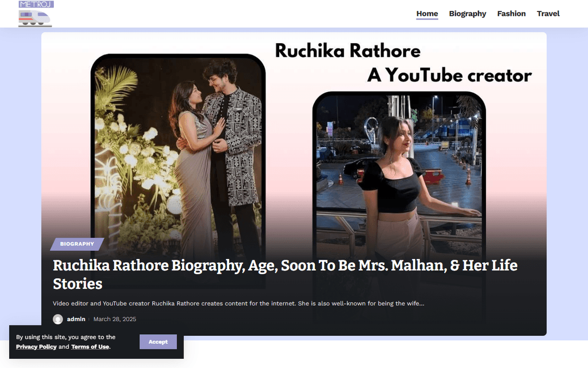Open the Privacy Policy link

click(36, 347)
